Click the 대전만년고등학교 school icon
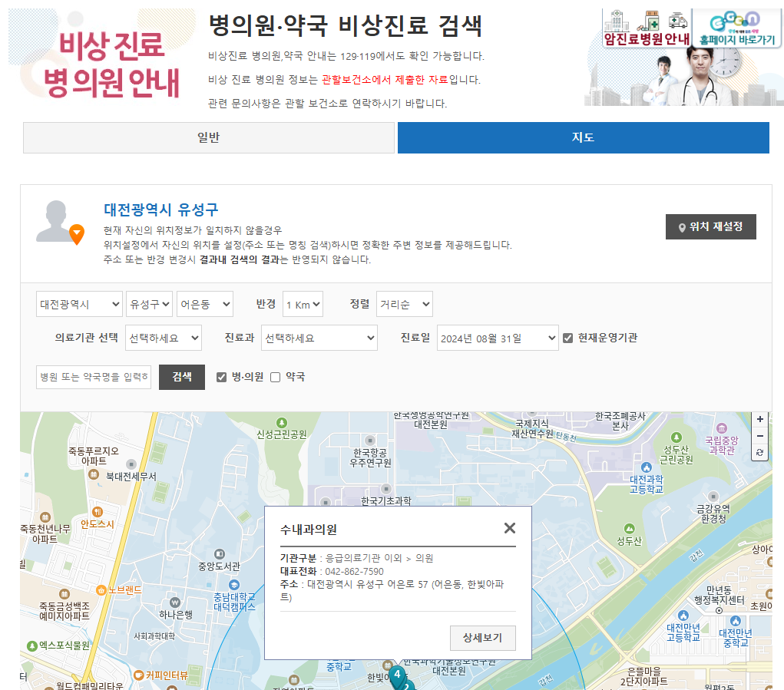The width and height of the screenshot is (784, 690). click(683, 616)
